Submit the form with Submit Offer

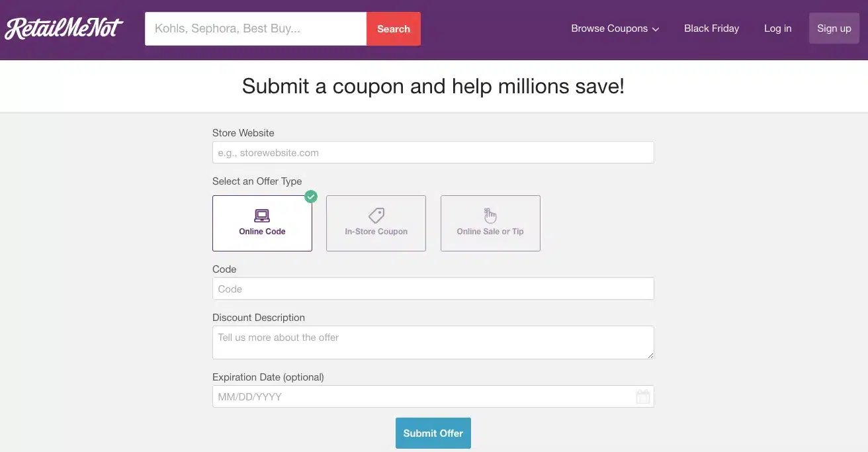tap(433, 433)
